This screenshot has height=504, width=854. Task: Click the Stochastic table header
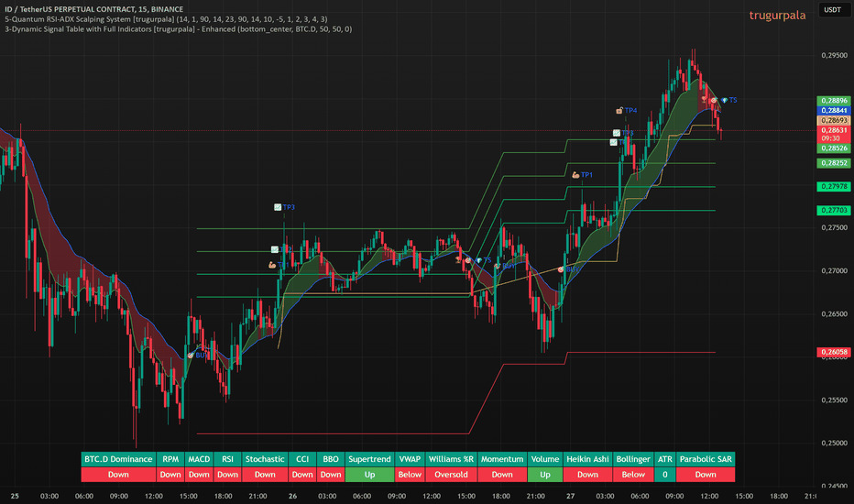coord(265,459)
